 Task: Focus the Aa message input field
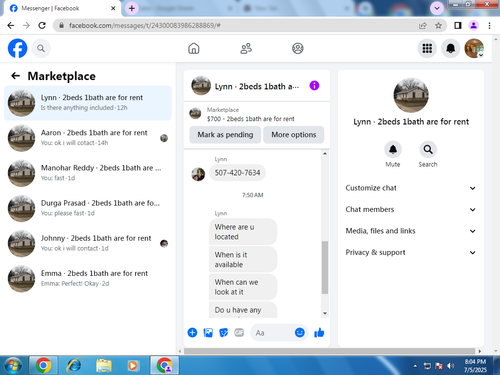pos(272,333)
